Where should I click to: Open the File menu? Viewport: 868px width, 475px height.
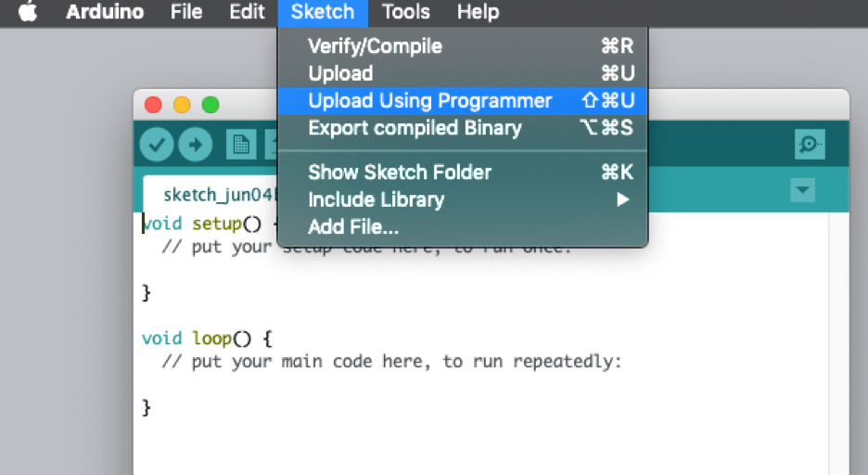186,13
